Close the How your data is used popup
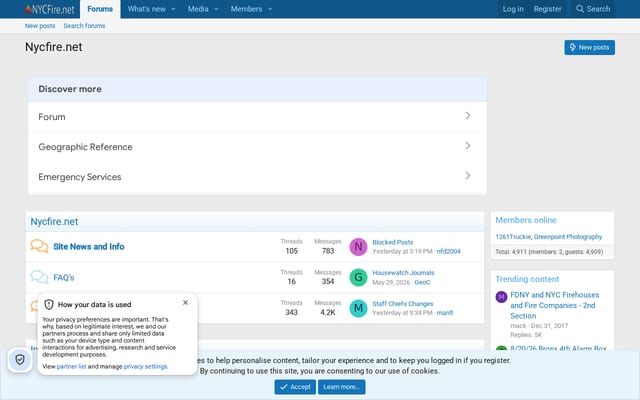The height and width of the screenshot is (400, 640). (x=185, y=302)
